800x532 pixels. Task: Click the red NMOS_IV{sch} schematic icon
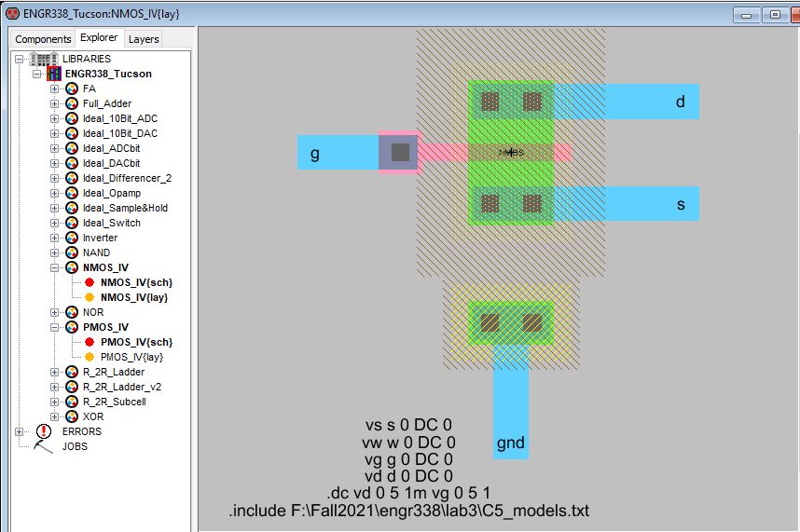tap(90, 282)
